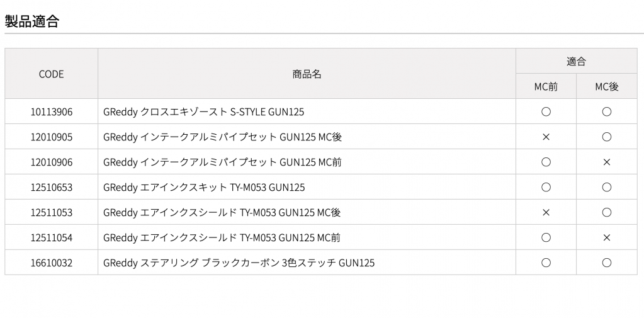This screenshot has height=318, width=644.
Task: Click the CODE column header
Action: pos(52,74)
